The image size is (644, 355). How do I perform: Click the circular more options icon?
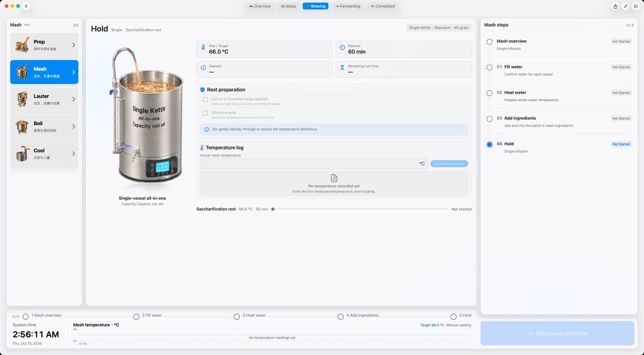point(635,6)
